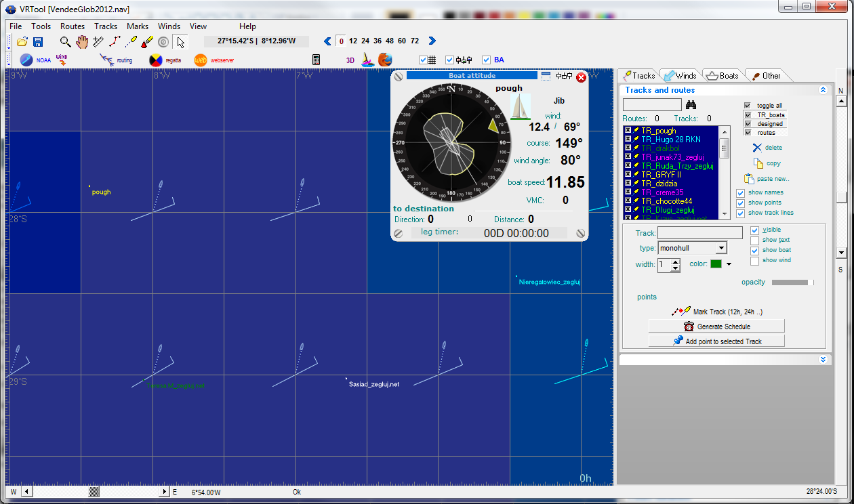Enable the show wind checkbox
The height and width of the screenshot is (504, 854).
754,261
